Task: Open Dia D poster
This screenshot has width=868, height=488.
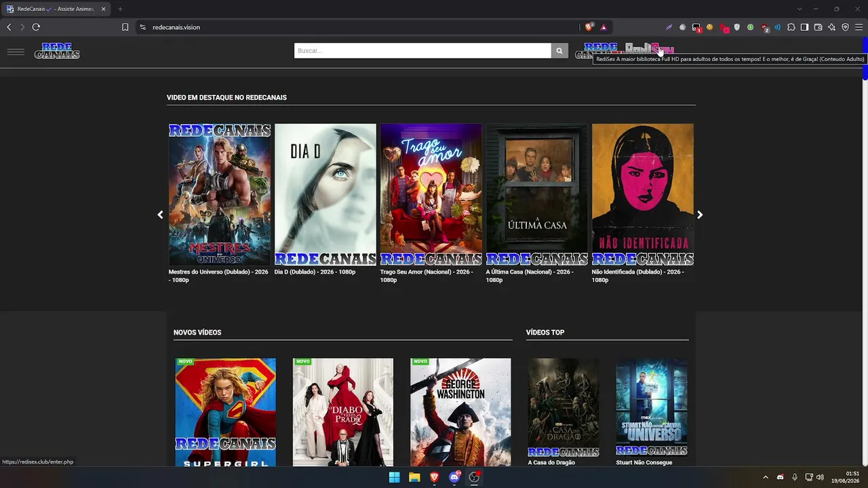Action: tap(325, 195)
